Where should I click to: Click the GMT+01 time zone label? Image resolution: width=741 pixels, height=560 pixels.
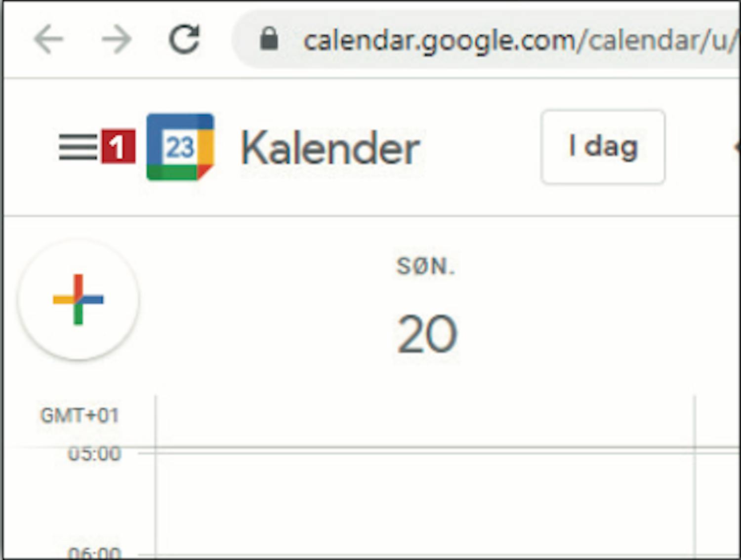80,416
